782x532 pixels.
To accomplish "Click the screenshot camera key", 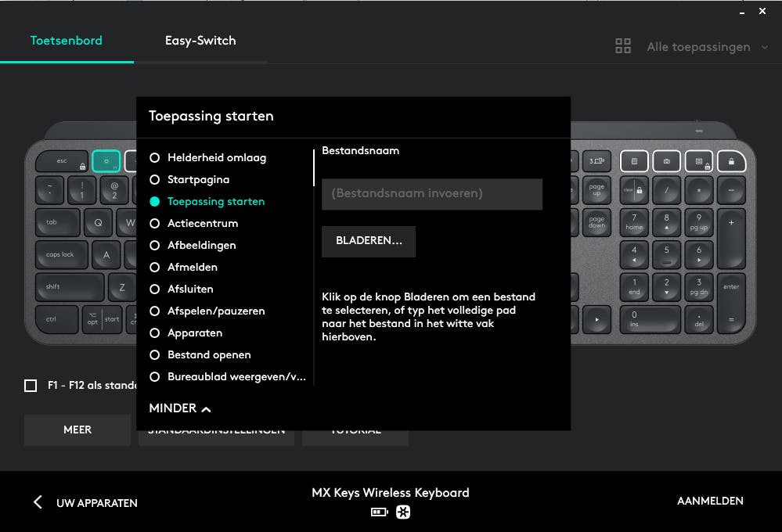I will point(666,161).
